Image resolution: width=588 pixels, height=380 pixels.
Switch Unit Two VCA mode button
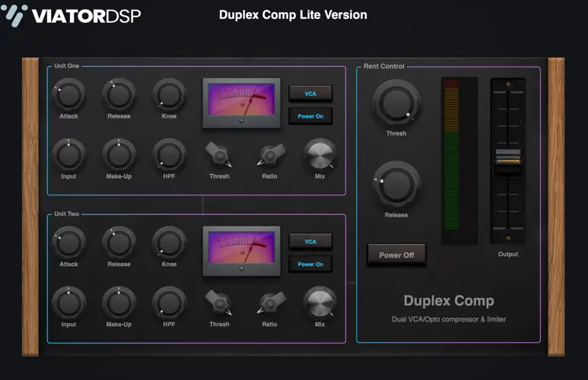[310, 242]
